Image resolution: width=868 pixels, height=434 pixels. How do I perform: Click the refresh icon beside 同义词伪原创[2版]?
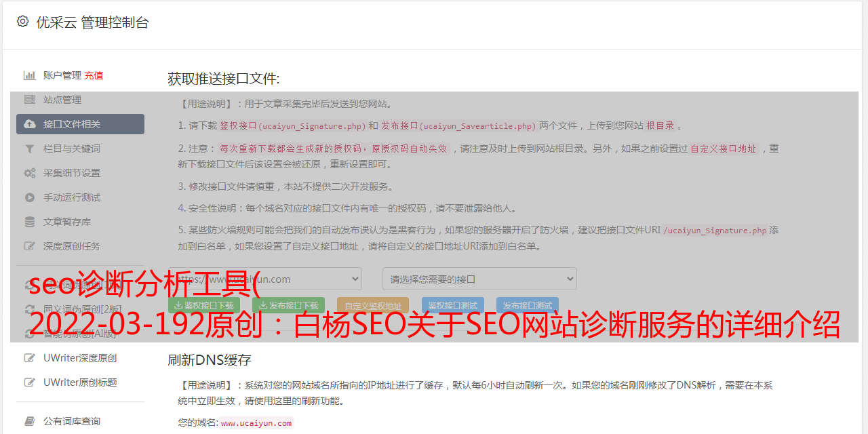tap(30, 309)
